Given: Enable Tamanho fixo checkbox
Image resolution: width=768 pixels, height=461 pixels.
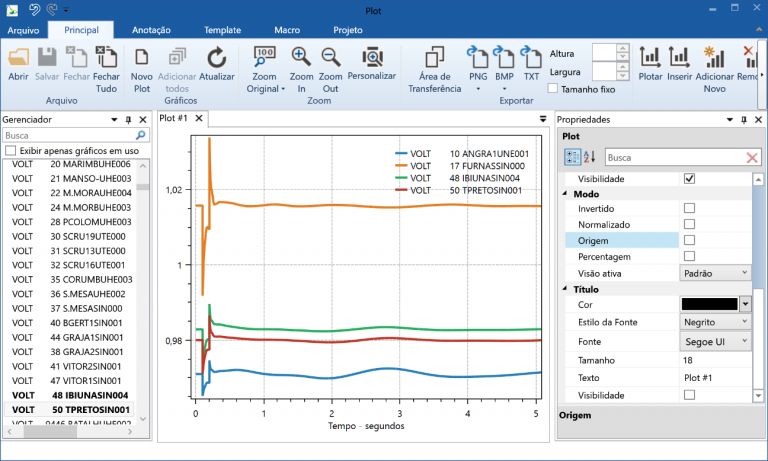Looking at the screenshot, I should pos(554,89).
